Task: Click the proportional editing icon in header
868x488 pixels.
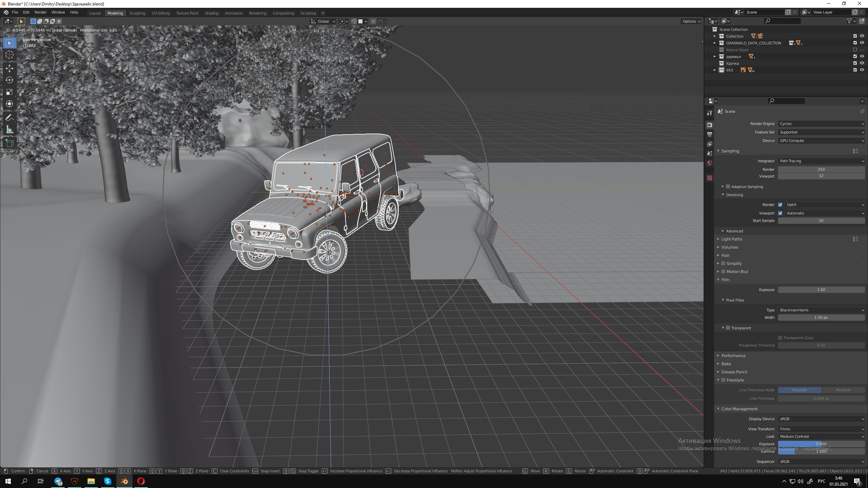Action: [373, 21]
